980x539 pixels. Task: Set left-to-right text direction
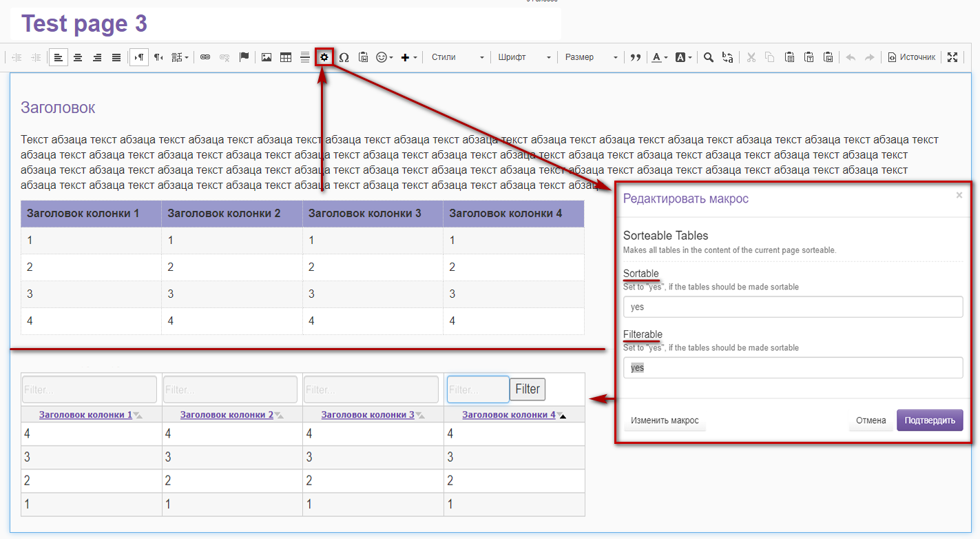[x=139, y=57]
